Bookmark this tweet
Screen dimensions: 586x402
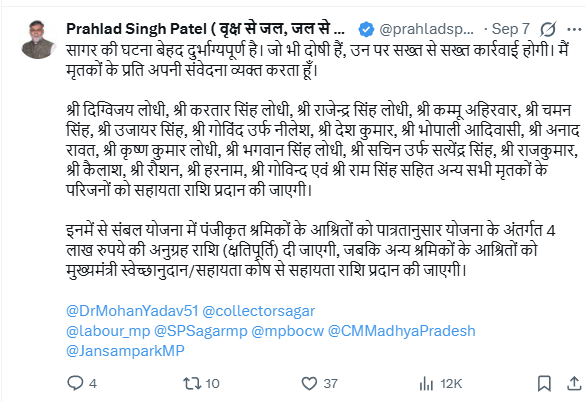(544, 384)
